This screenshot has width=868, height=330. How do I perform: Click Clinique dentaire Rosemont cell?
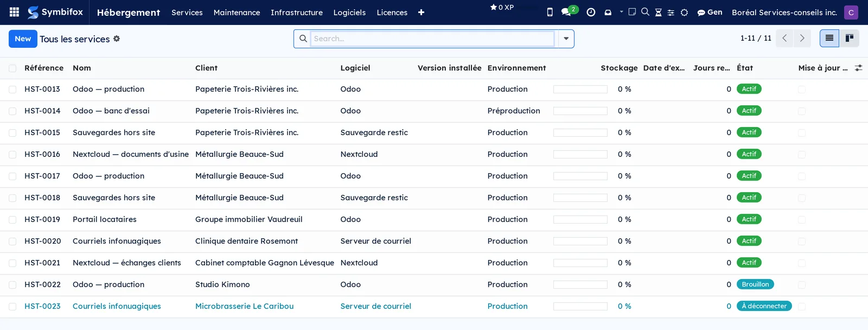(246, 241)
